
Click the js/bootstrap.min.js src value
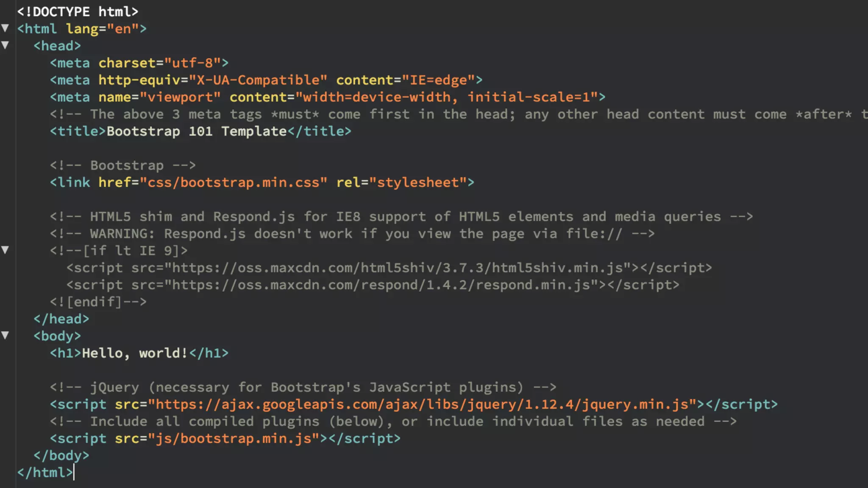click(x=233, y=438)
